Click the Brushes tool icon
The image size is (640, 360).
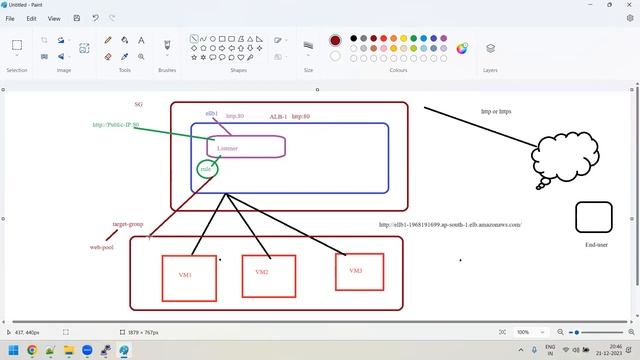click(167, 44)
